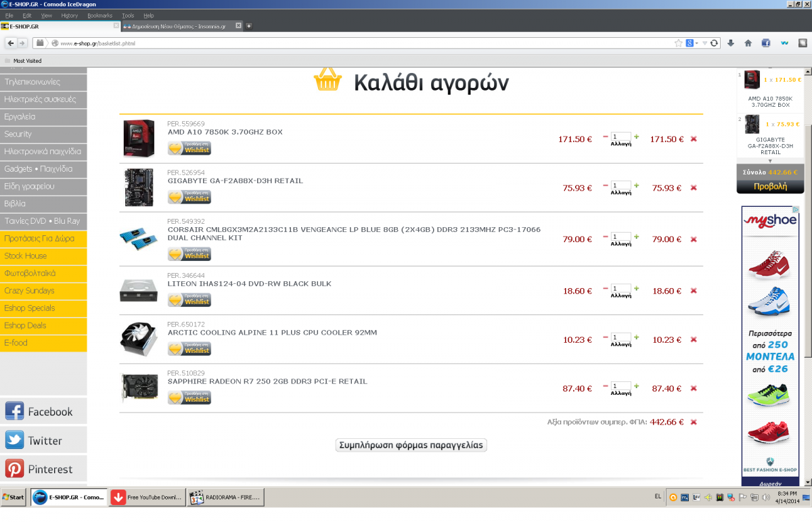Screen dimensions: 812x522
Task: Open Security category in sidebar
Action: (43, 134)
